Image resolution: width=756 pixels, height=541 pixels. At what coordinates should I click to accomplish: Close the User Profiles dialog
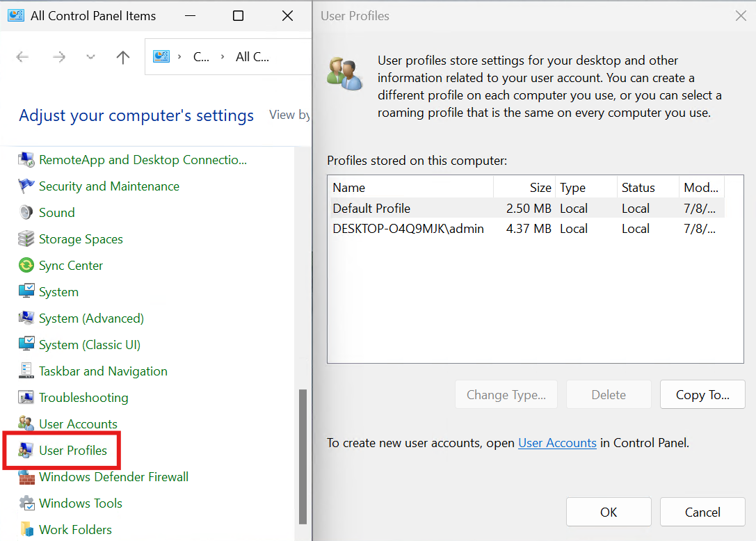click(741, 16)
